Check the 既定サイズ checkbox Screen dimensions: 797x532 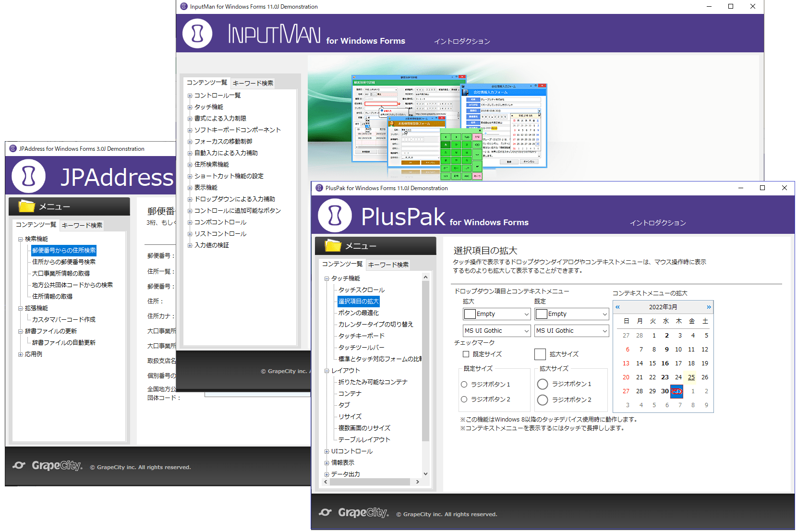466,354
